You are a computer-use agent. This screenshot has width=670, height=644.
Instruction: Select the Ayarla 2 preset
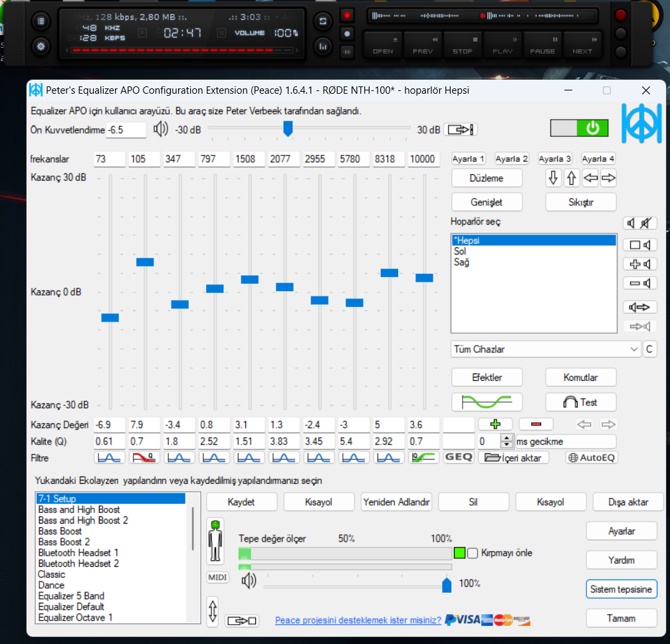click(x=512, y=159)
